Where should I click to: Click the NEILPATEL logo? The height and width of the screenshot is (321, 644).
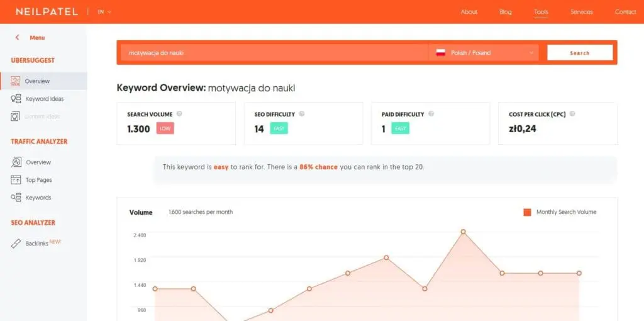pos(47,12)
